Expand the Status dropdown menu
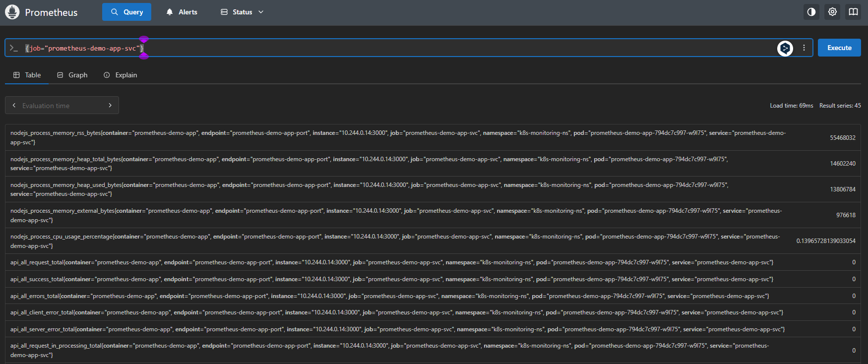This screenshot has width=868, height=364. (242, 12)
